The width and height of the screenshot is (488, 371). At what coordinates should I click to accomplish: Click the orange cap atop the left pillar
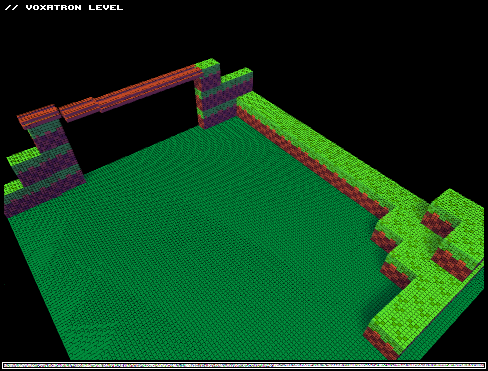[x=37, y=117]
